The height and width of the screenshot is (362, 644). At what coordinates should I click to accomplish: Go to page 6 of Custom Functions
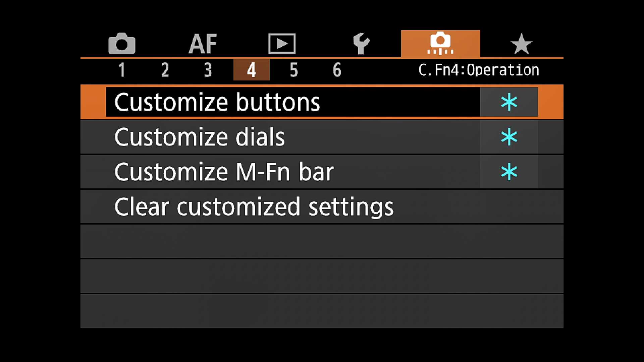click(337, 70)
